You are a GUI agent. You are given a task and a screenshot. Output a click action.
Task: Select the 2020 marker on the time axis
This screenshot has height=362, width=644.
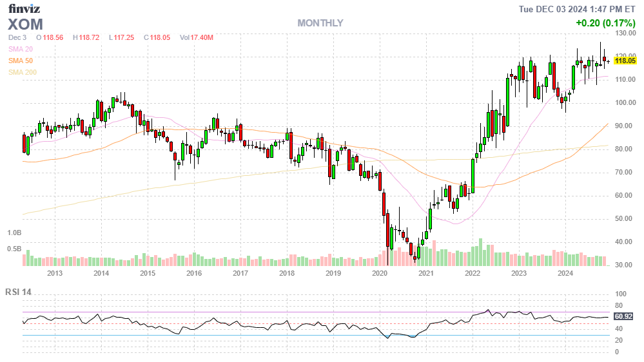coord(380,273)
